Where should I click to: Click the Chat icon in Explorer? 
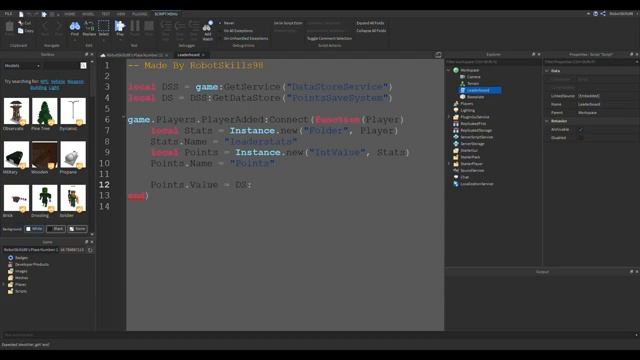(x=456, y=177)
